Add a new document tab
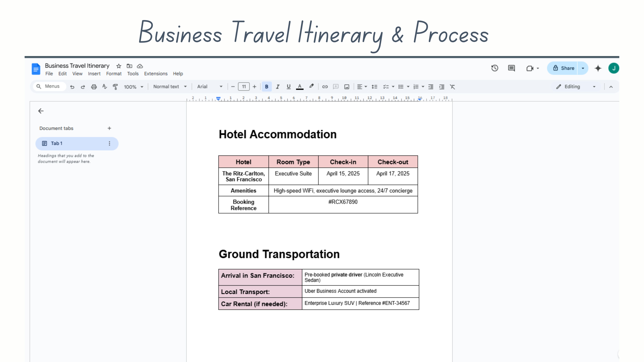644x362 pixels. click(109, 128)
